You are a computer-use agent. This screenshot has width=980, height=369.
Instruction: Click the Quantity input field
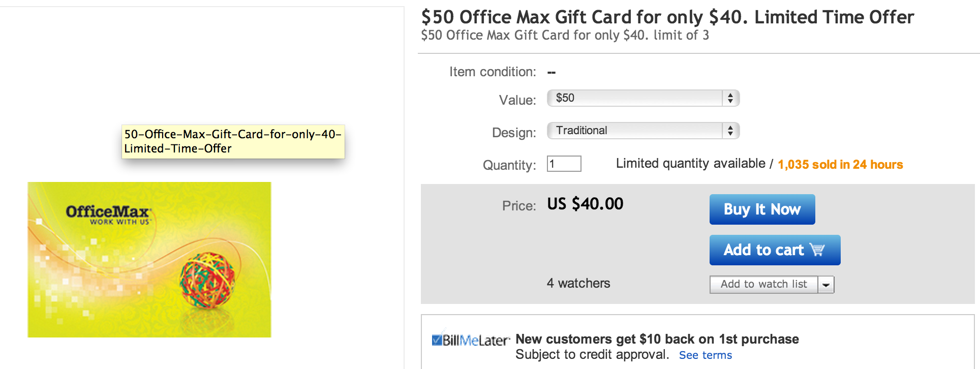(564, 164)
